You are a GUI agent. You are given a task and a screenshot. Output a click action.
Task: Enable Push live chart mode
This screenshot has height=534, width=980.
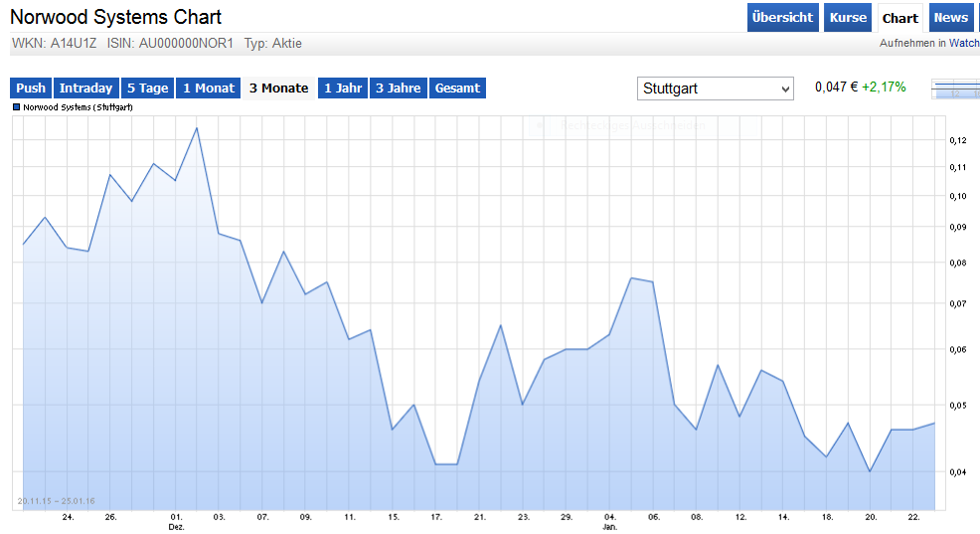(x=31, y=89)
